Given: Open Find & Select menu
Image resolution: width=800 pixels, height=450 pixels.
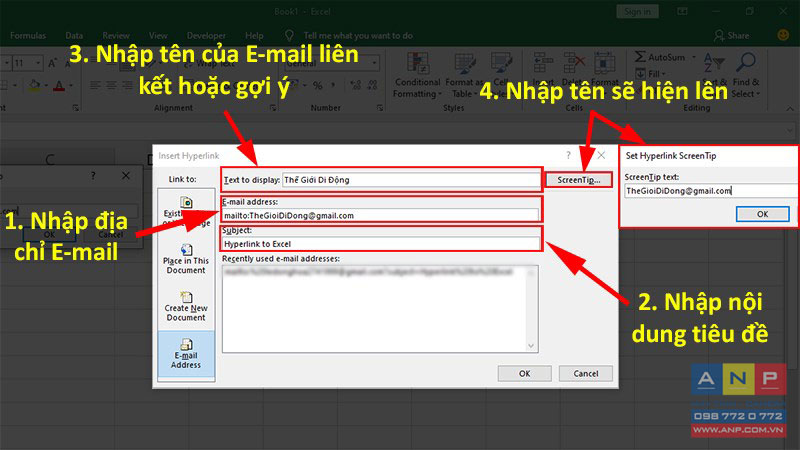Looking at the screenshot, I should (745, 76).
